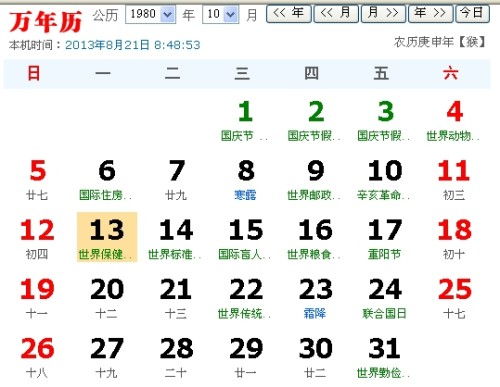Click the local time 2013年8月21日 text
This screenshot has height=387, width=500.
(x=132, y=45)
